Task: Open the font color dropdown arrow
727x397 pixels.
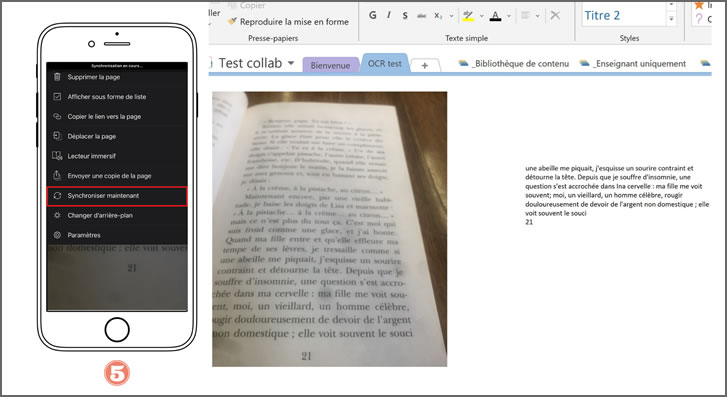Action: [x=509, y=16]
